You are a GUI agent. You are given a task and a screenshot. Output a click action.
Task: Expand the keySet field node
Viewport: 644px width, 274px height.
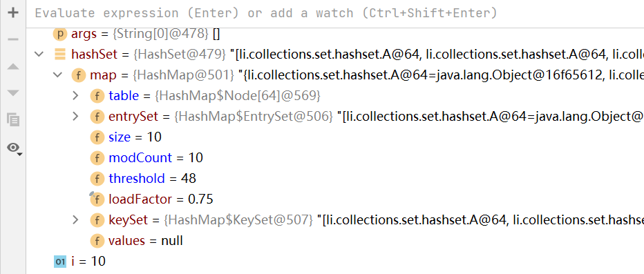(x=75, y=220)
